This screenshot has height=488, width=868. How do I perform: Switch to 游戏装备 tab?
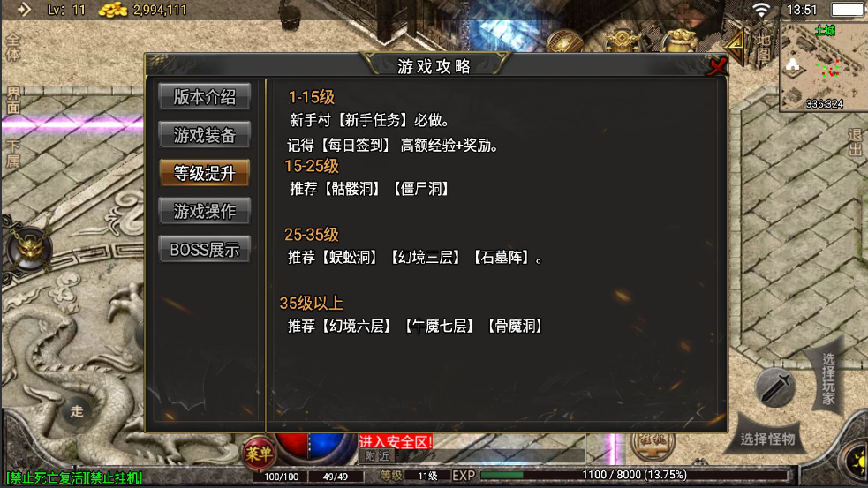[204, 135]
